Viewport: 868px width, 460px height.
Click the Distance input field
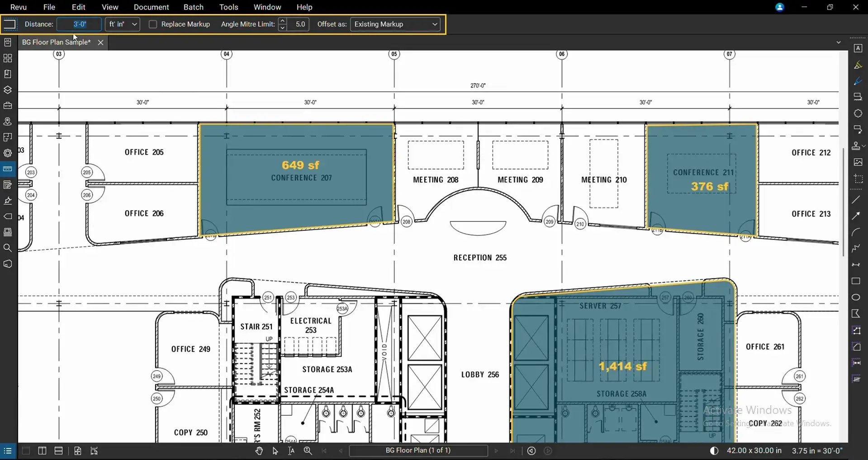[79, 24]
